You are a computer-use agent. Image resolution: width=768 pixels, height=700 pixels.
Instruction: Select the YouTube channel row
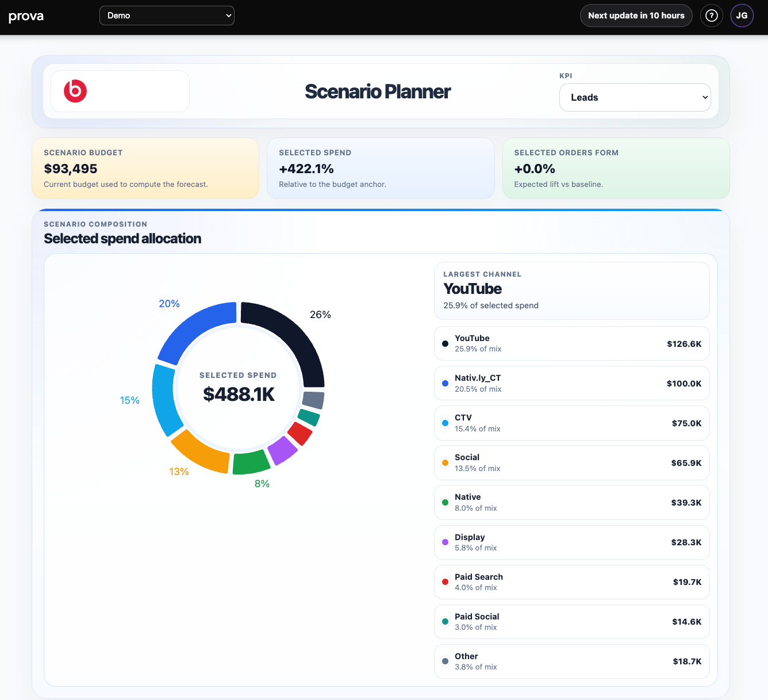(572, 343)
